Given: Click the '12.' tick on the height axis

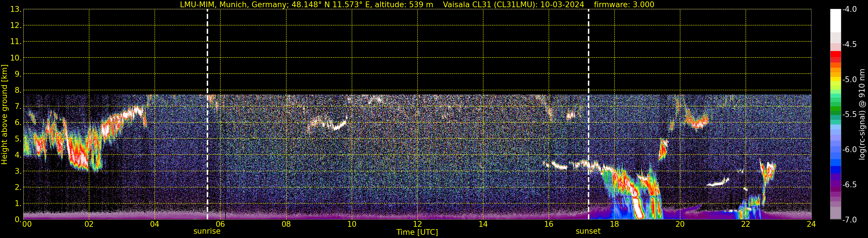Looking at the screenshot, I should coord(16,26).
